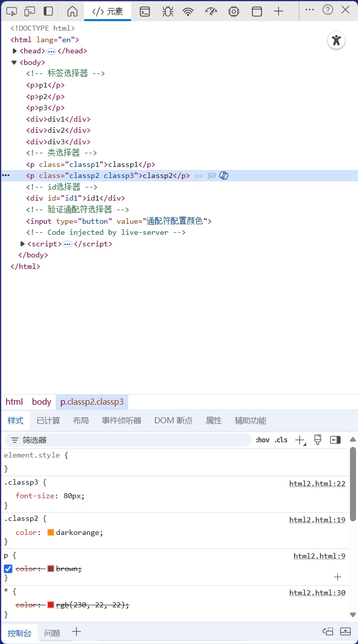Add new style rule plus icon
The width and height of the screenshot is (358, 644).
click(x=300, y=440)
